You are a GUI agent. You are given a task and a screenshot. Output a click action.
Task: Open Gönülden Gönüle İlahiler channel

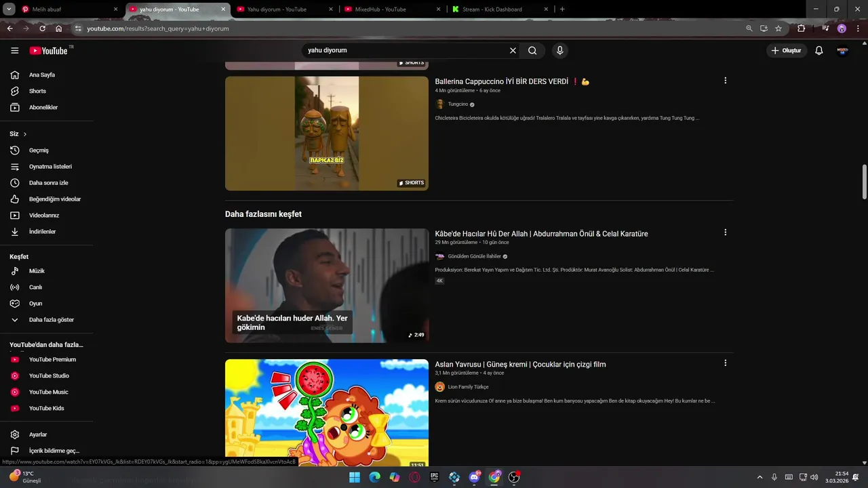474,256
